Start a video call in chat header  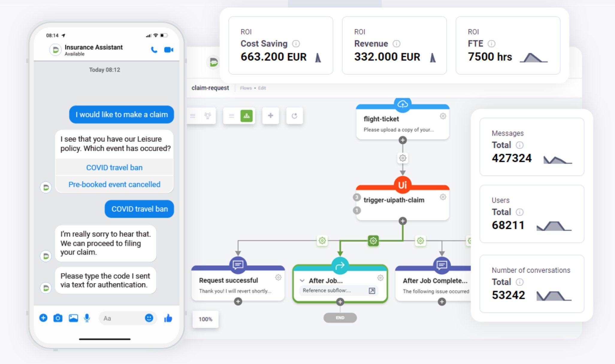tap(169, 50)
